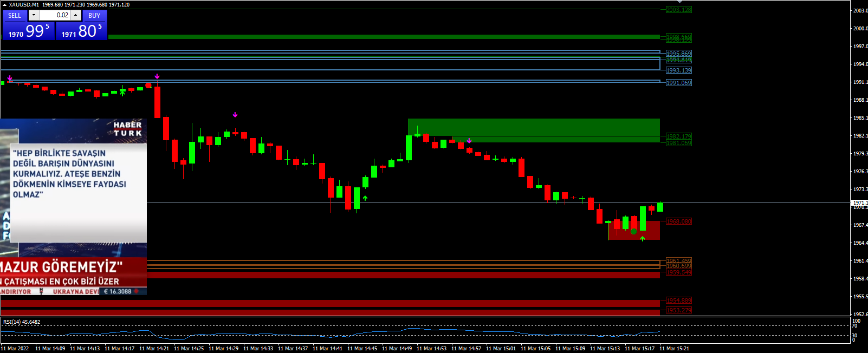Collapse the One Click Trading panel triangle

click(x=4, y=4)
